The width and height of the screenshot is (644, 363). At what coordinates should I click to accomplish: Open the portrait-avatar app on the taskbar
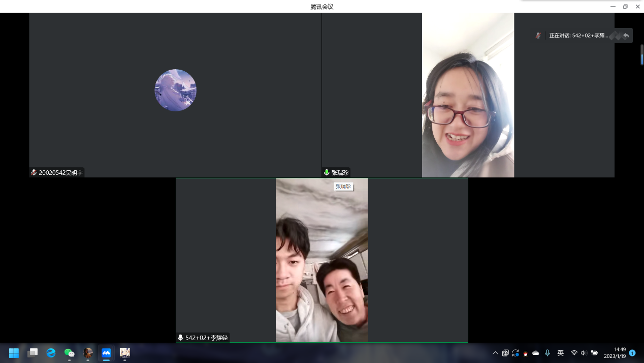[88, 353]
